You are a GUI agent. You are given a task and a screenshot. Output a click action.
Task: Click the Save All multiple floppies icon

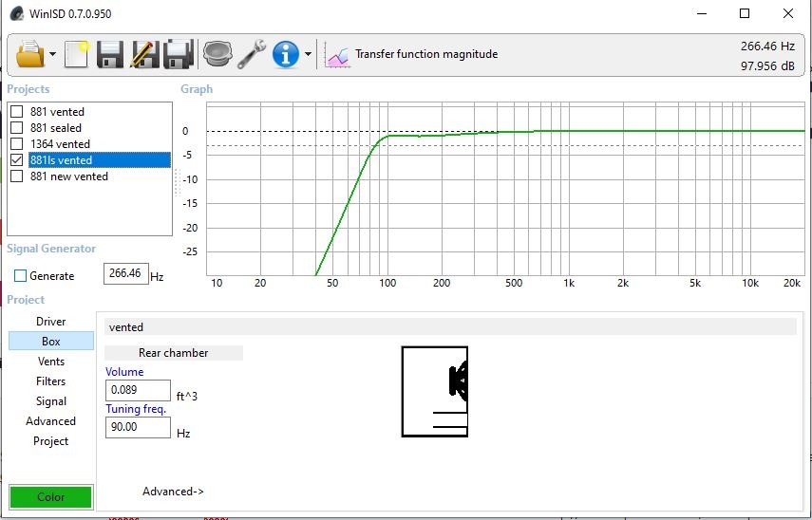[x=179, y=54]
